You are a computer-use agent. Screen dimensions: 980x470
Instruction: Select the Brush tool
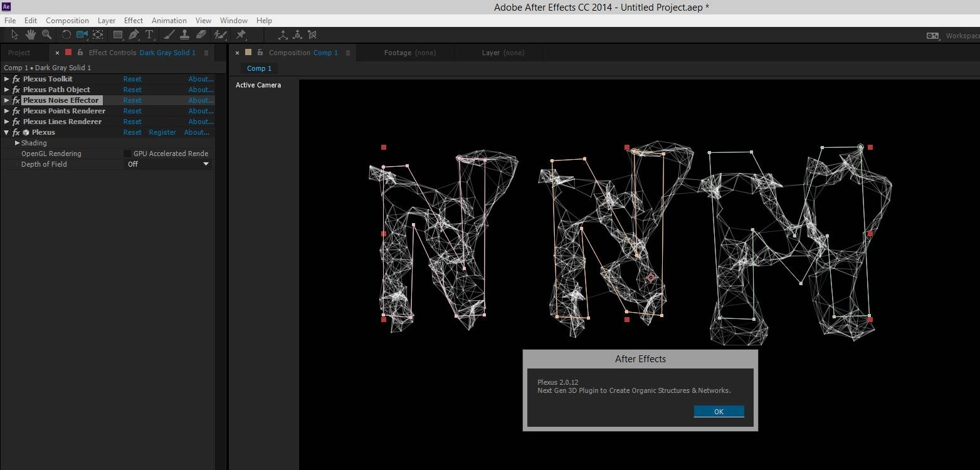coord(169,34)
